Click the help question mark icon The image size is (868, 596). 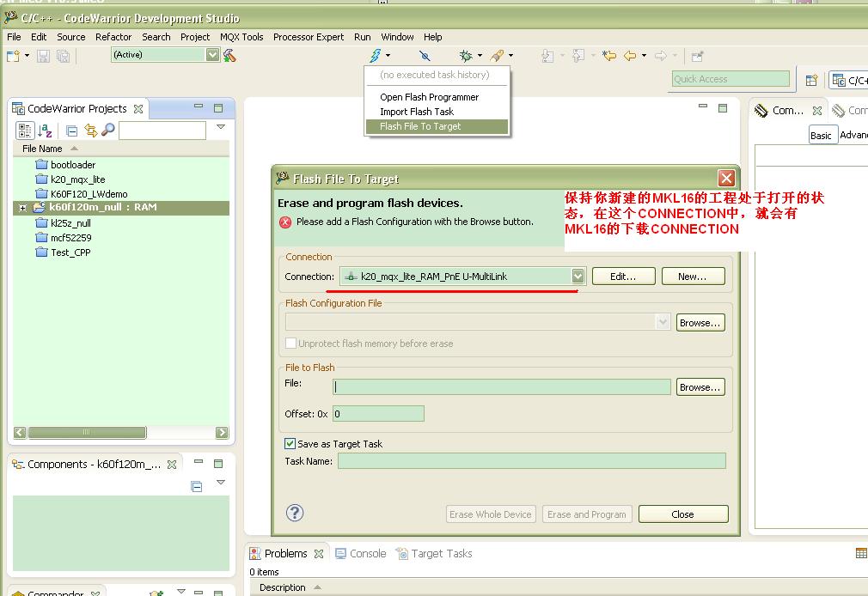coord(295,513)
